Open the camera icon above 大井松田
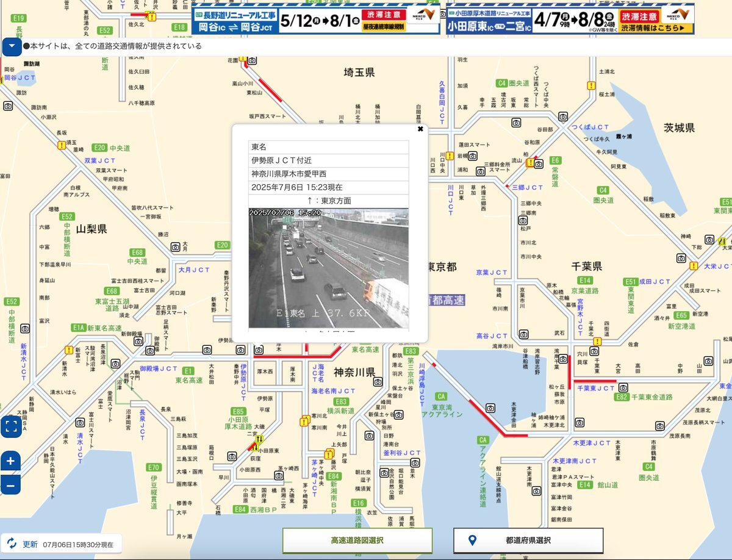The width and height of the screenshot is (732, 560). click(207, 350)
